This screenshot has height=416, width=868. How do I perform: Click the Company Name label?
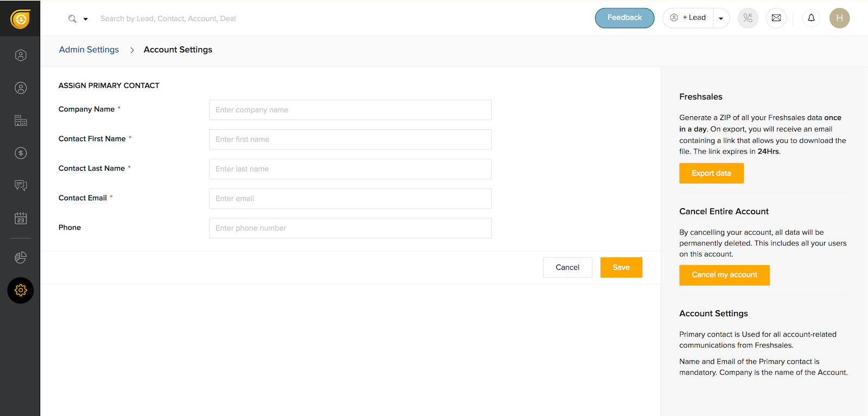point(86,109)
